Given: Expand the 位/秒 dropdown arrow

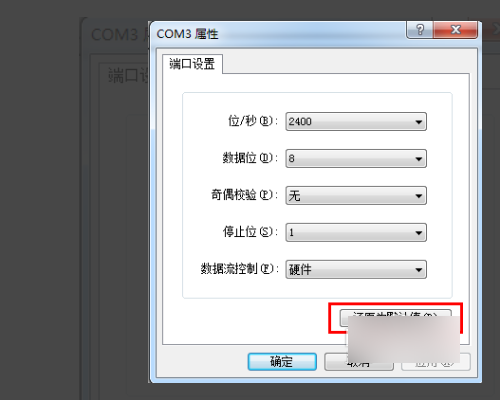Looking at the screenshot, I should coord(419,122).
